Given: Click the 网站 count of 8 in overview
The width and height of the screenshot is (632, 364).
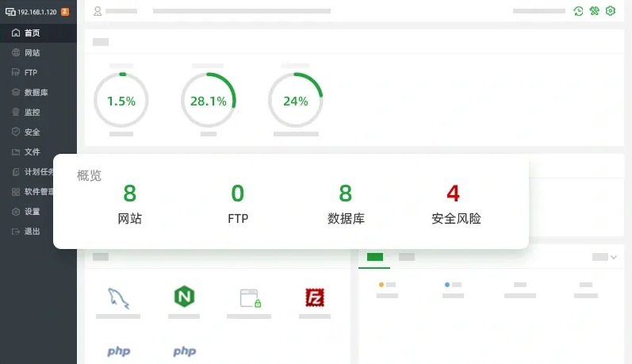Looking at the screenshot, I should tap(130, 193).
